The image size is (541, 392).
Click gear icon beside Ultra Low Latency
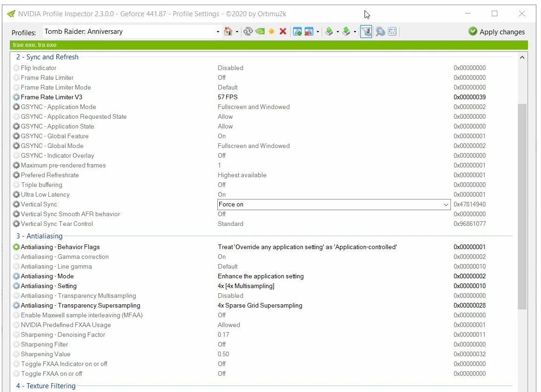coord(16,194)
